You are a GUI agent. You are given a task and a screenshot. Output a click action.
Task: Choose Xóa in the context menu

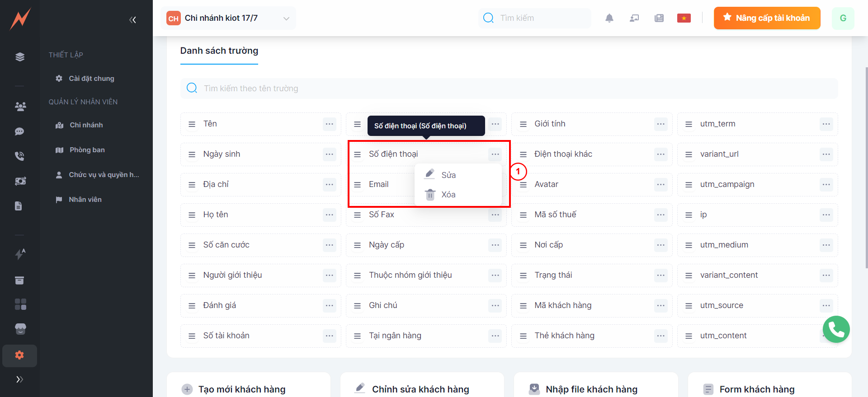tap(448, 195)
